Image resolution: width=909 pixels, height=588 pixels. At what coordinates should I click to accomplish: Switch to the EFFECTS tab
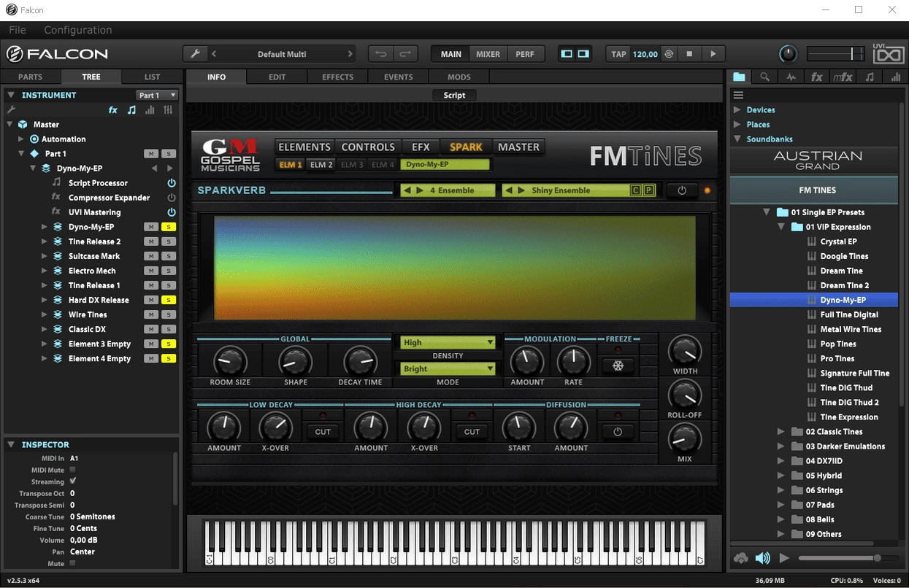coord(338,77)
